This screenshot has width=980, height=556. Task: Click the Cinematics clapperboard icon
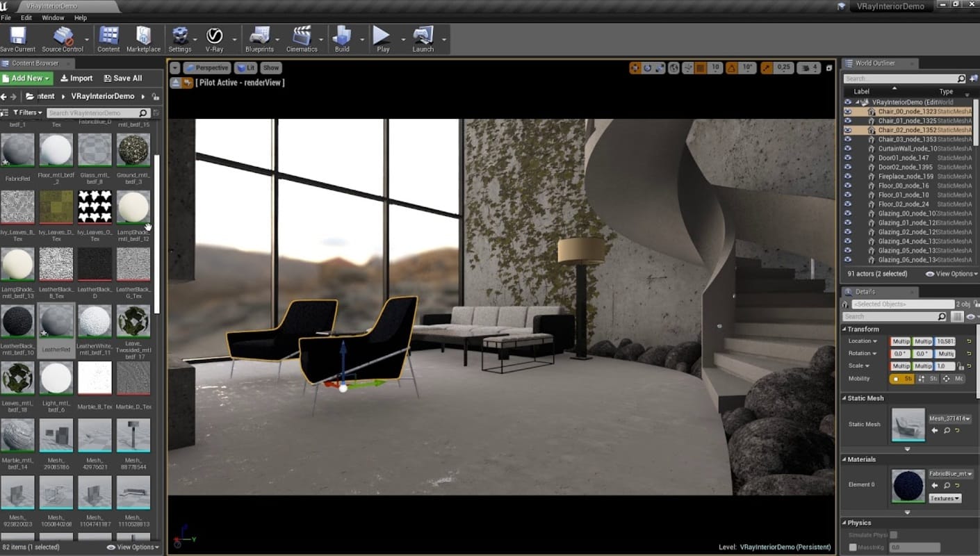pyautogui.click(x=302, y=35)
